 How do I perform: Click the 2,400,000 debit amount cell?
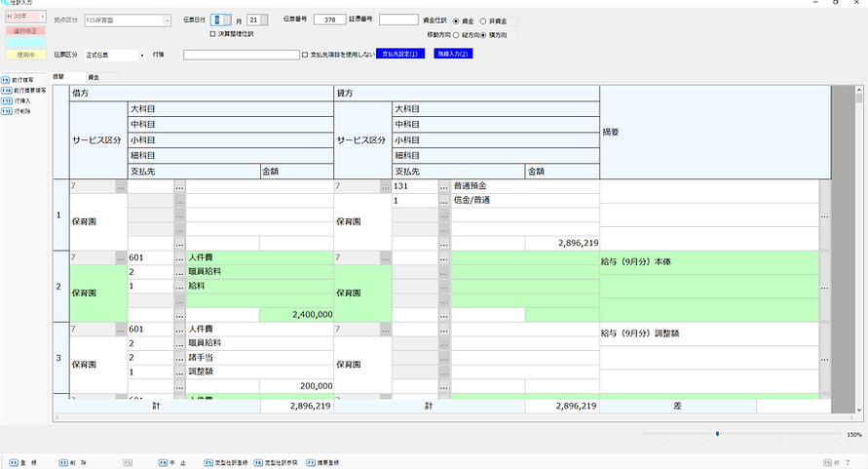coord(296,315)
